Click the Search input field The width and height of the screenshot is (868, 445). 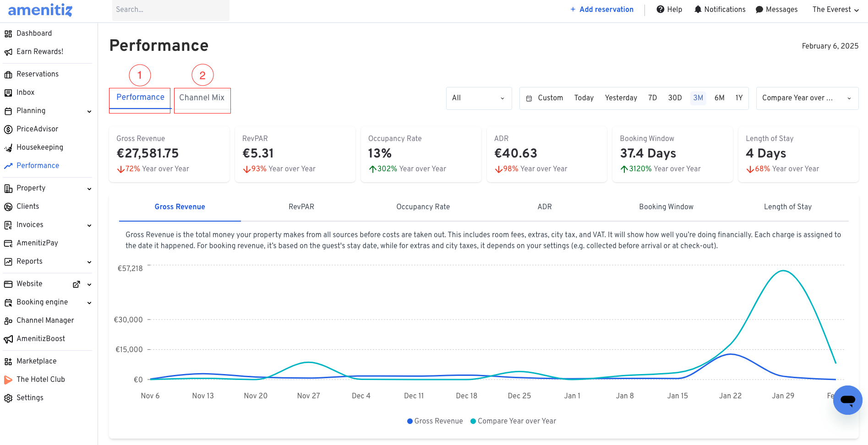tap(171, 10)
